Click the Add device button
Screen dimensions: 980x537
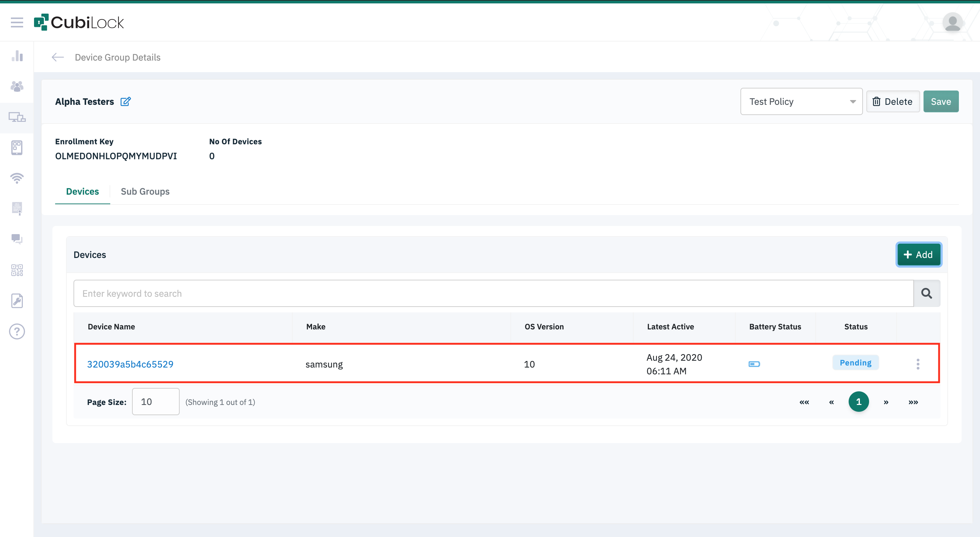coord(918,255)
